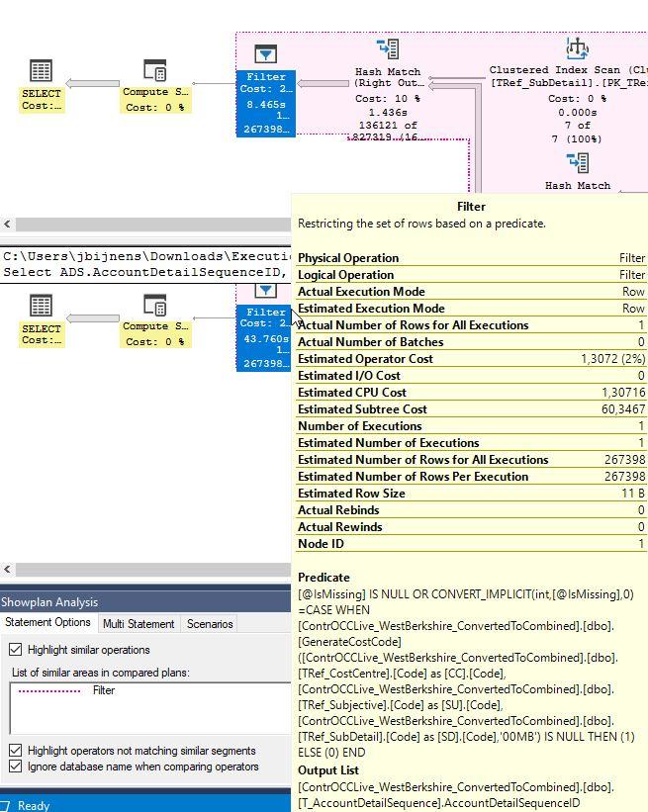The width and height of the screenshot is (648, 812).
Task: Switch to the Scenarios tab
Action: [210, 624]
